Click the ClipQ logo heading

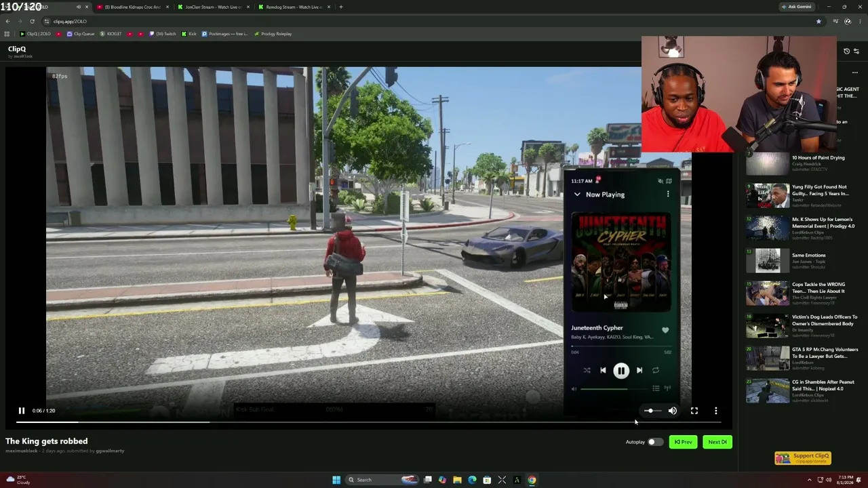[17, 49]
